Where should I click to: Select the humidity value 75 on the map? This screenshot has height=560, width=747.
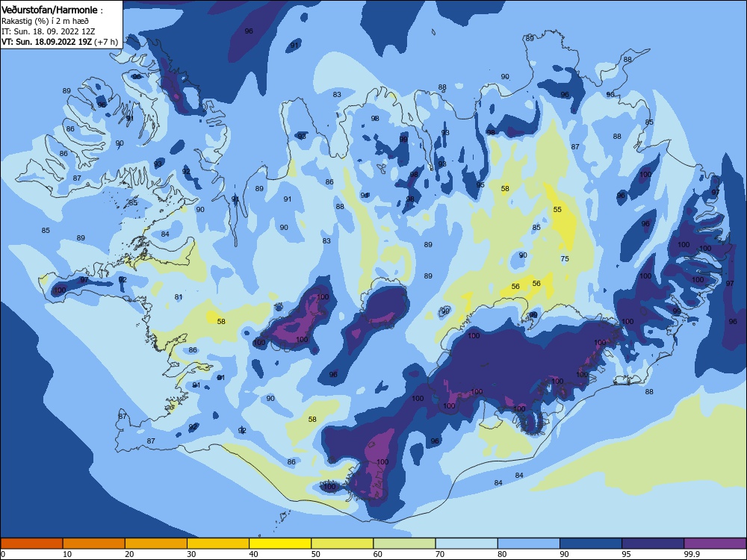(565, 259)
